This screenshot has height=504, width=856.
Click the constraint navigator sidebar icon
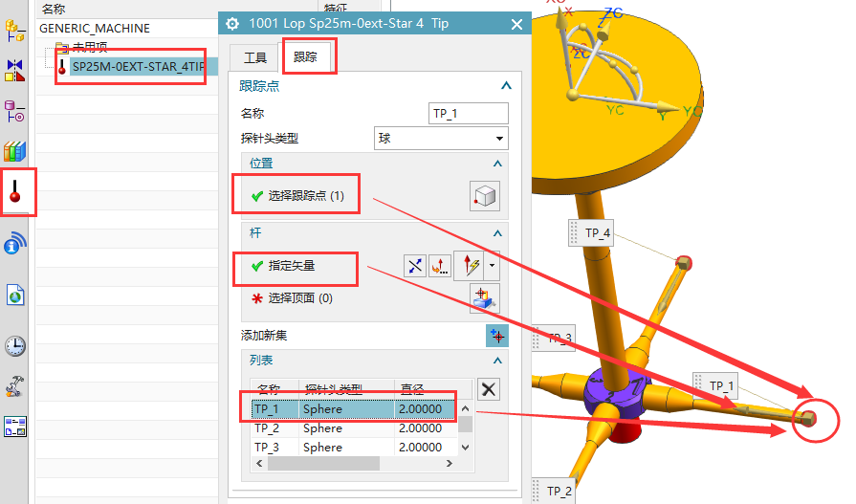pyautogui.click(x=14, y=71)
